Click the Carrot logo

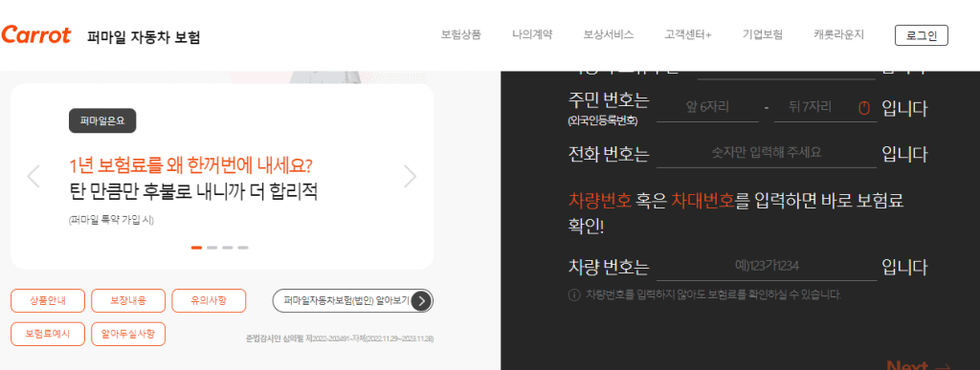pyautogui.click(x=35, y=35)
